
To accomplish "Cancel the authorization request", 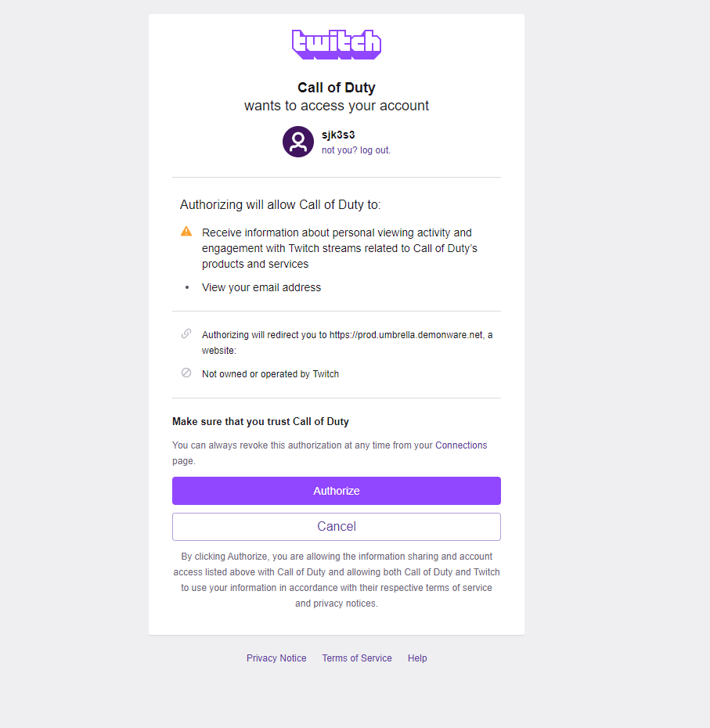I will [x=336, y=527].
